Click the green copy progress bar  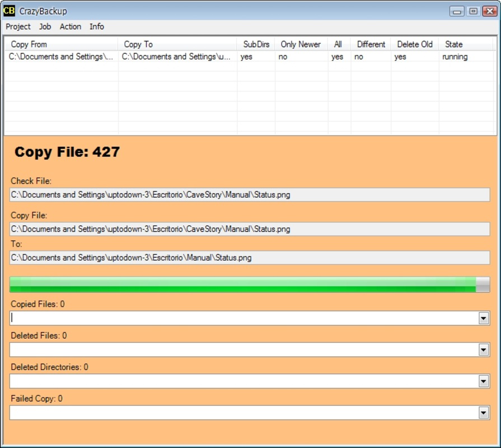tap(250, 284)
